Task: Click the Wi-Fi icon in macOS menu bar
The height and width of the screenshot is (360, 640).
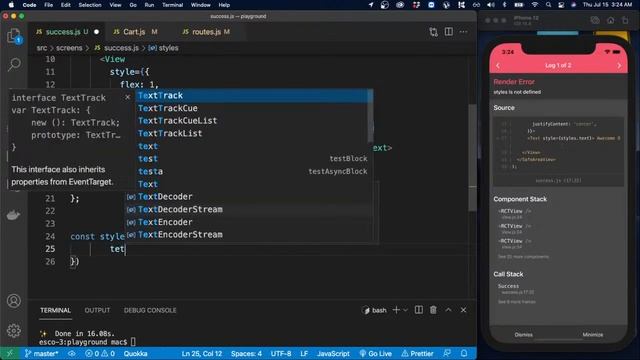Action: pos(535,5)
